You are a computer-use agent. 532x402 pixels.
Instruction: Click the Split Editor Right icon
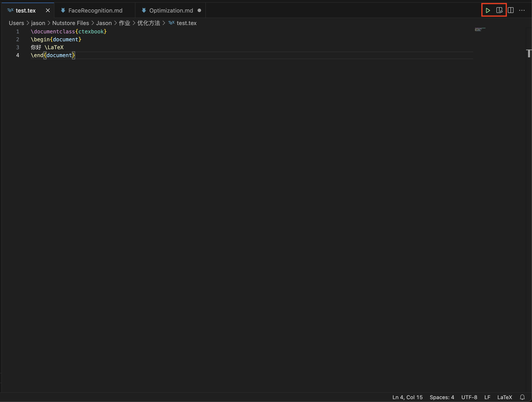point(510,10)
